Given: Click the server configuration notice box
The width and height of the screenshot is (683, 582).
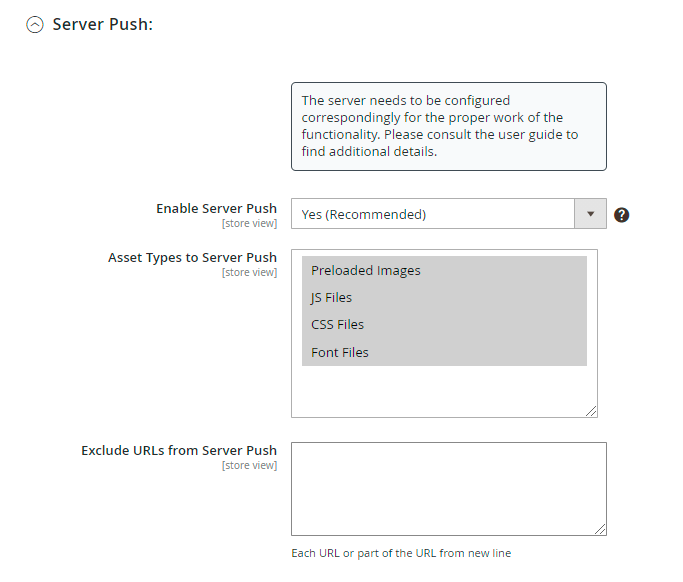Looking at the screenshot, I should [x=448, y=126].
